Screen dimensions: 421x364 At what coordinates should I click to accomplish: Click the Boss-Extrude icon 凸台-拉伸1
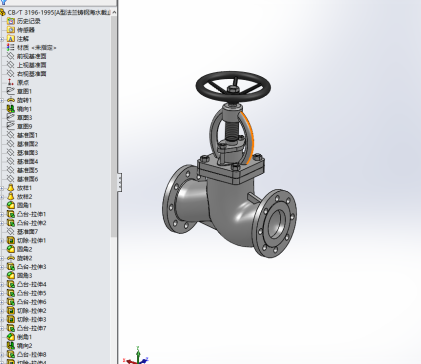click(11, 214)
